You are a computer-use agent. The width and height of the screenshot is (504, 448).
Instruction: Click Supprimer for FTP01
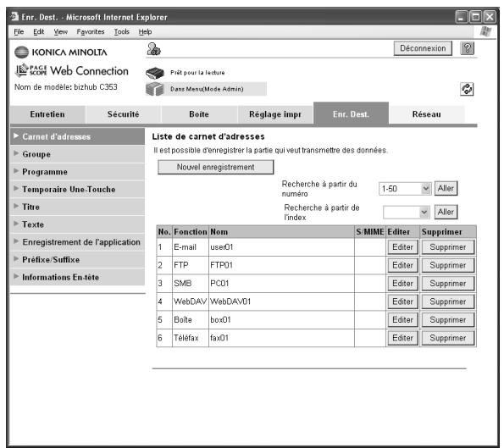click(448, 265)
